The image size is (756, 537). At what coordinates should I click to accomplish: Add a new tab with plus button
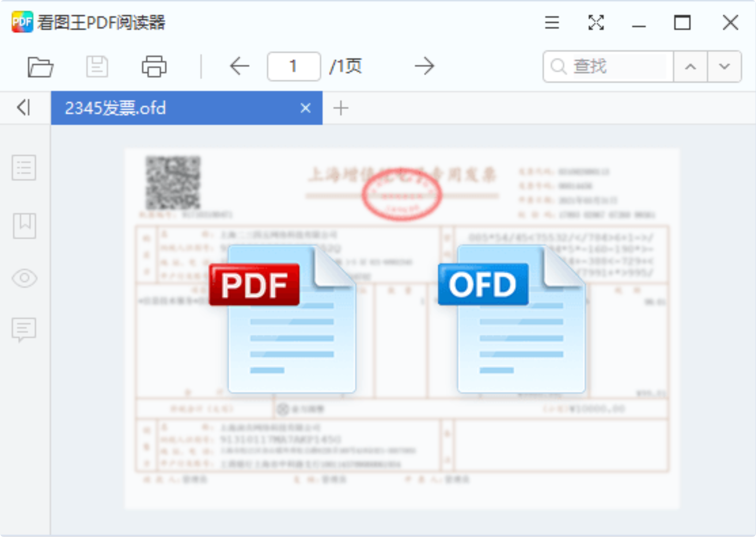341,108
